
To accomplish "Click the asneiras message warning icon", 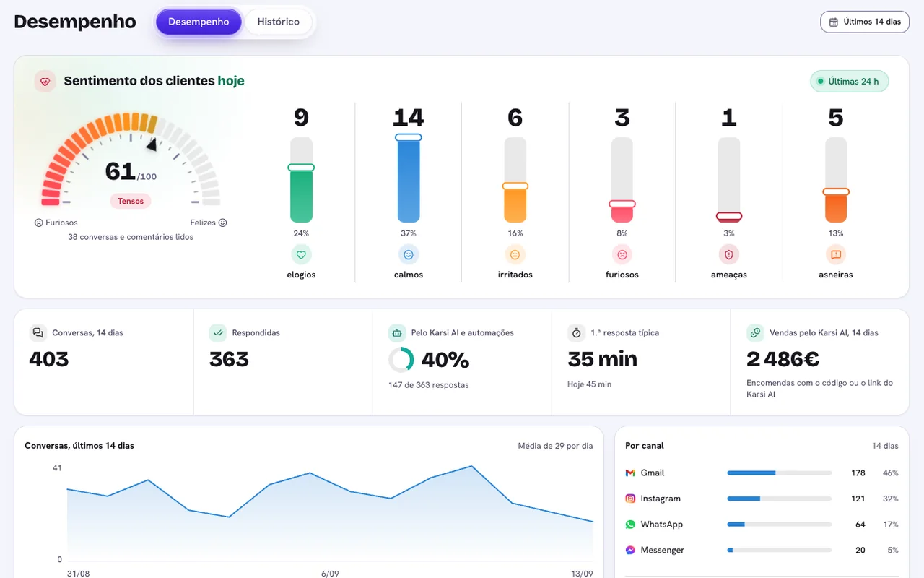I will [836, 254].
